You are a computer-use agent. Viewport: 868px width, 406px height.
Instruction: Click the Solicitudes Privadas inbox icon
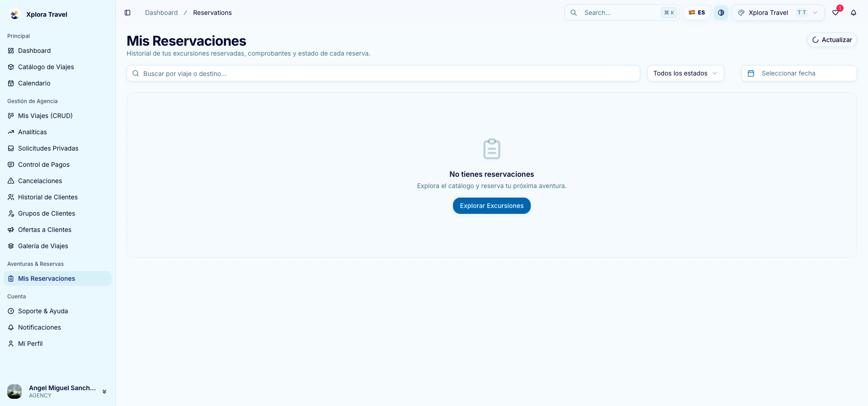click(x=11, y=148)
